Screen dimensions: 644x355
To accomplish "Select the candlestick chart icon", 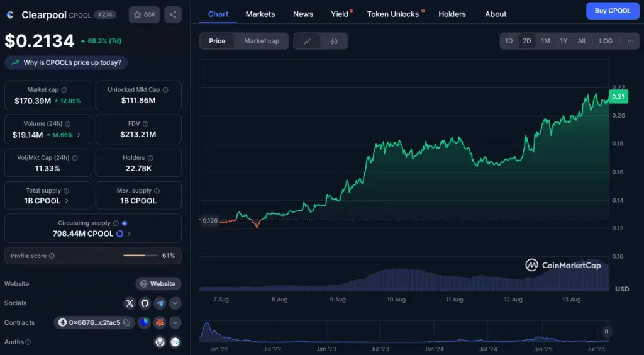I will click(x=334, y=41).
